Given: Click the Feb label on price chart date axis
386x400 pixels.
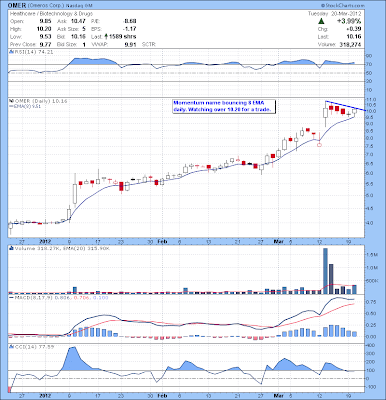Looking at the screenshot, I should 162,241.
